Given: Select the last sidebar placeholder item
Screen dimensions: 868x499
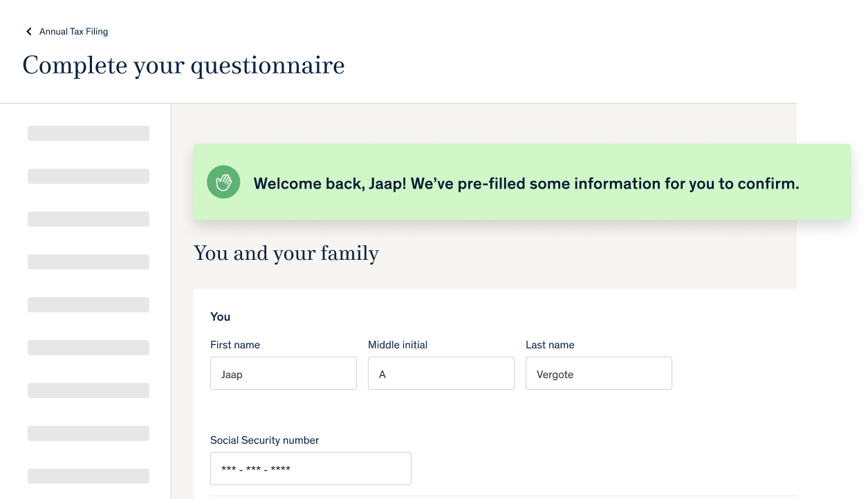Looking at the screenshot, I should [x=89, y=476].
